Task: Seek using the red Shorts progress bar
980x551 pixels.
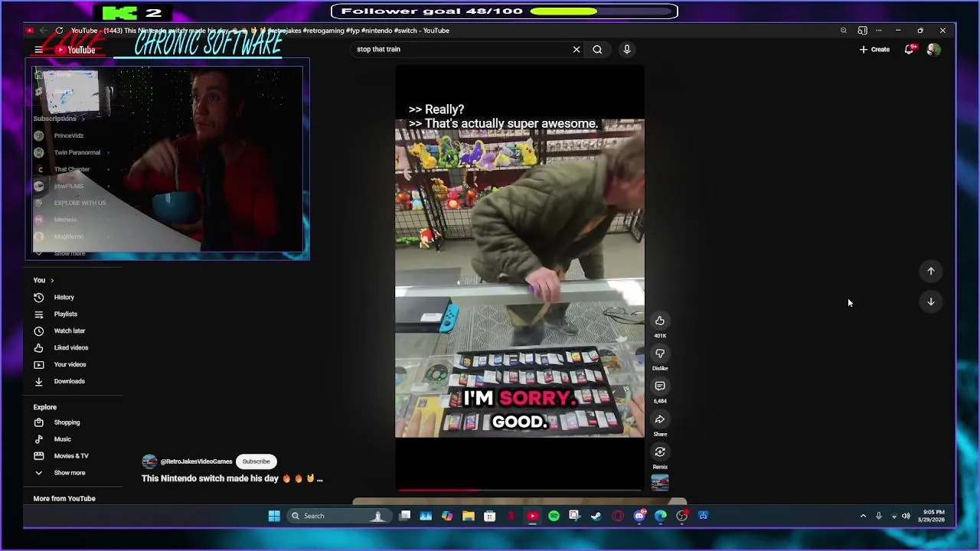Action: coord(519,490)
